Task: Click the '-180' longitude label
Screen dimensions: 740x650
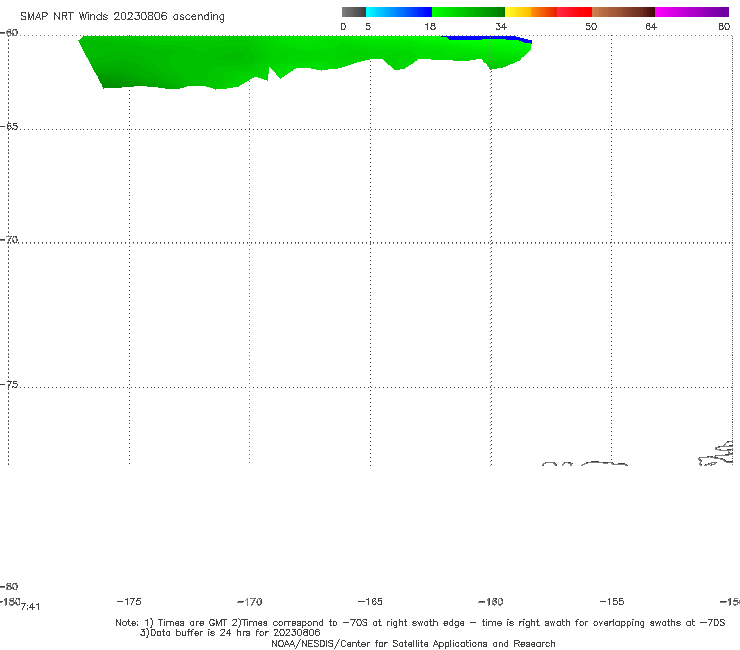Action: [x=10, y=601]
